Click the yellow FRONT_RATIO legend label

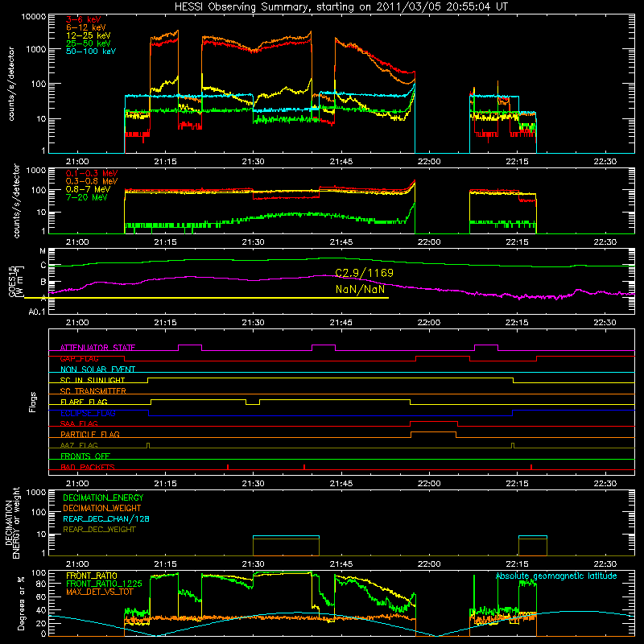92,576
